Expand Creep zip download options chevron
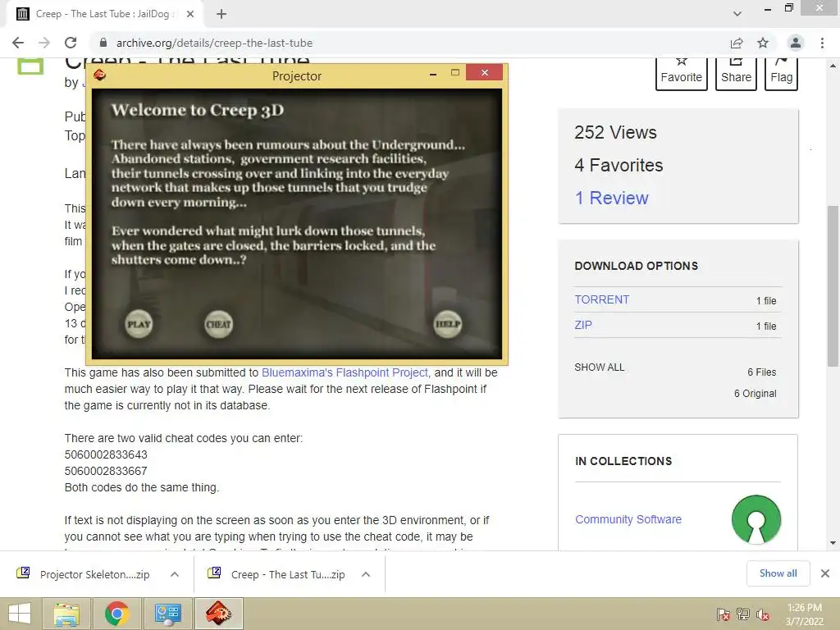Viewport: 840px width, 630px height. [x=366, y=574]
